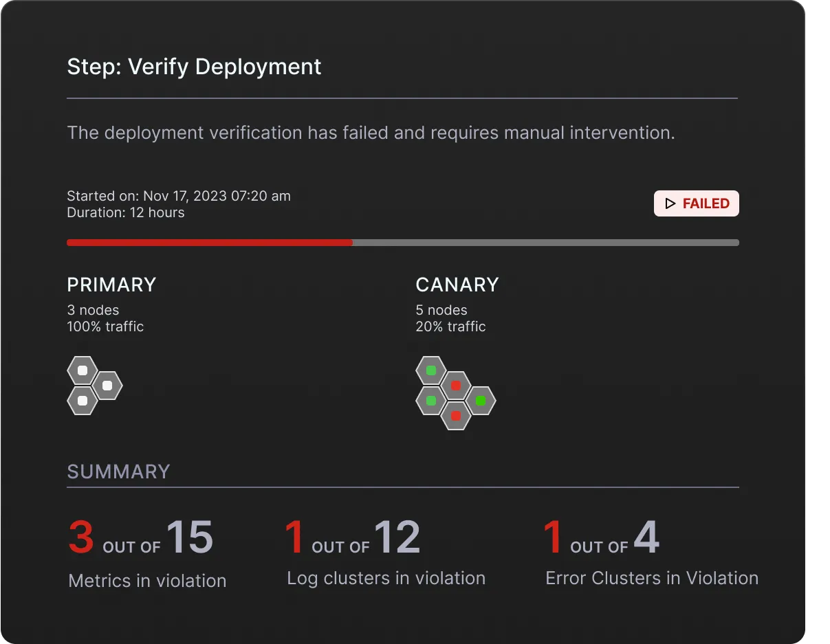Select the green rightmost hexagon in CANARY cluster

click(x=480, y=399)
